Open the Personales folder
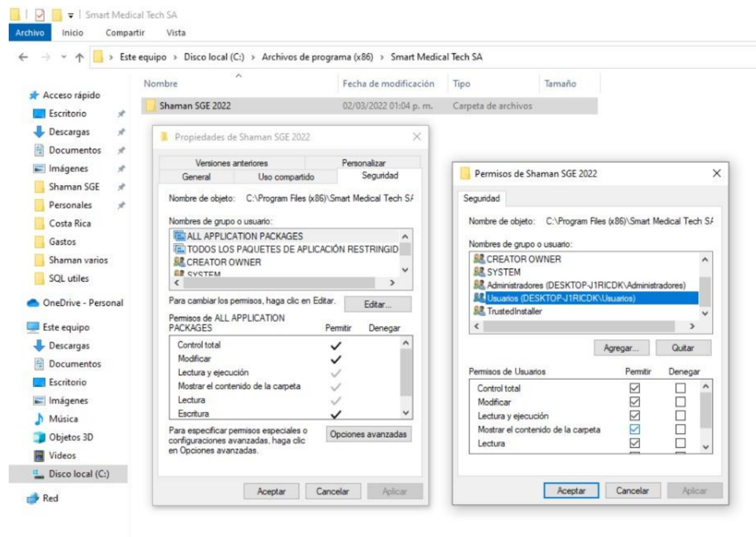756x537 pixels. (x=70, y=205)
